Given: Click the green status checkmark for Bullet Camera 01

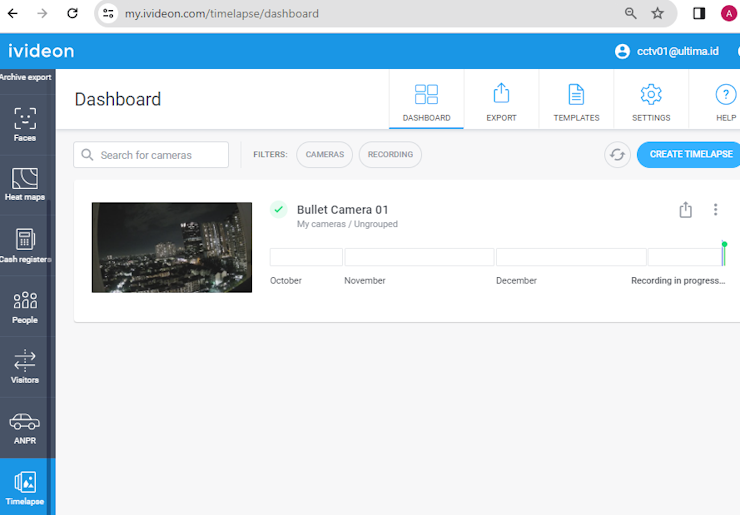Looking at the screenshot, I should (x=278, y=209).
